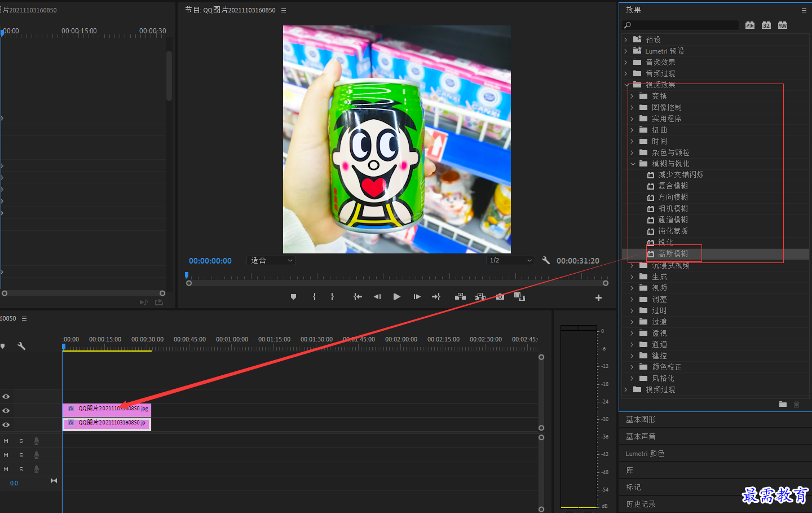Expand the 预设 folder
Viewport: 812px width, 513px height.
(x=625, y=40)
